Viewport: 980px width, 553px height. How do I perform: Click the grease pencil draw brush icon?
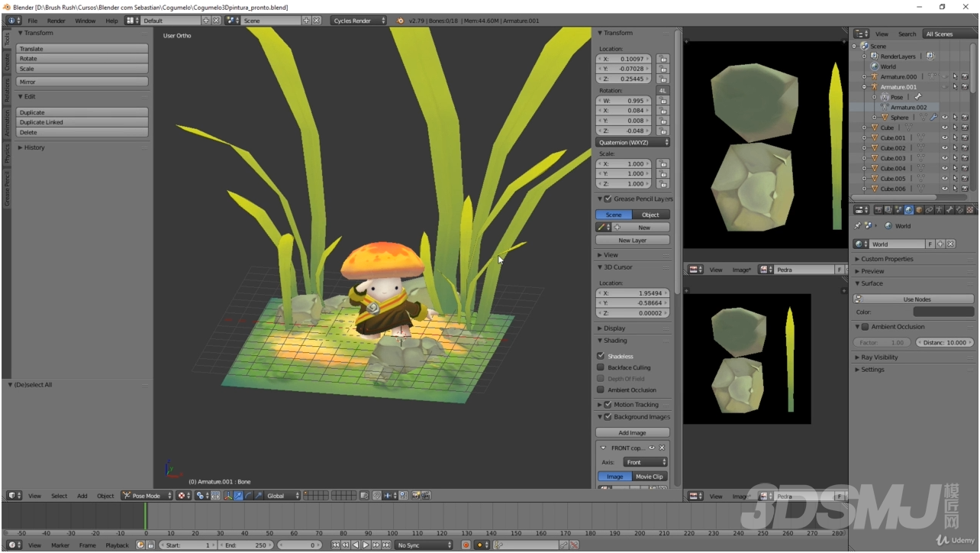point(601,227)
